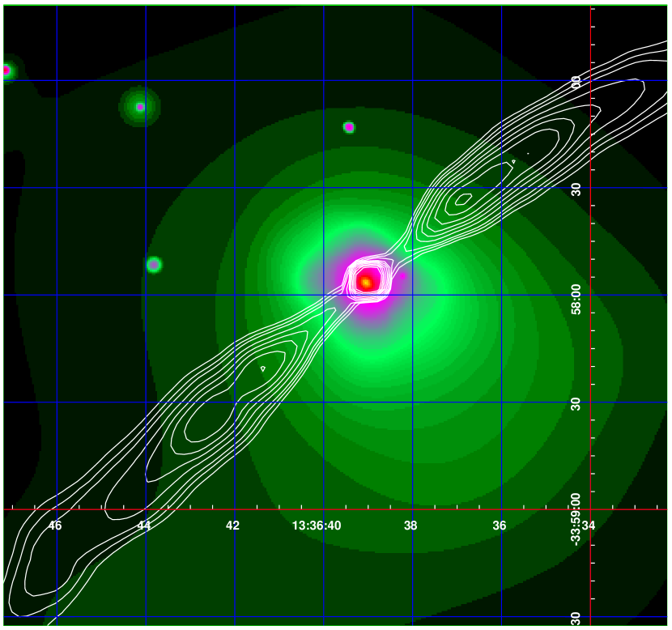Click the declination label 58:00
The height and width of the screenshot is (630, 672).
tap(576, 299)
